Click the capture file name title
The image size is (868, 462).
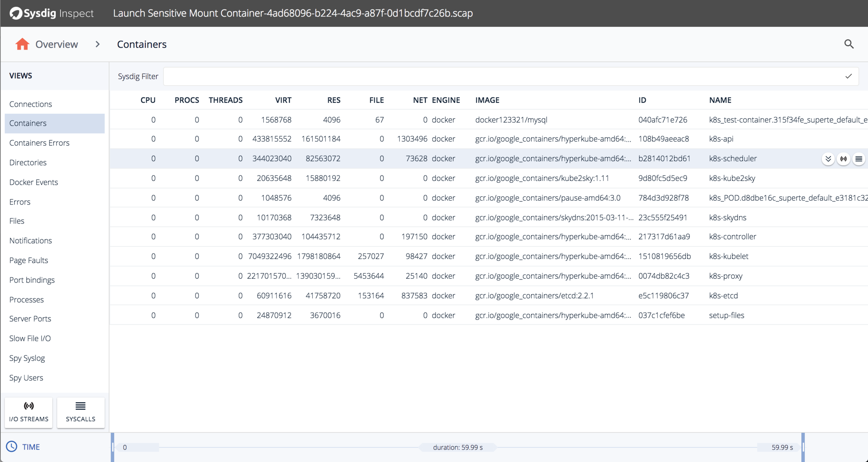point(293,13)
